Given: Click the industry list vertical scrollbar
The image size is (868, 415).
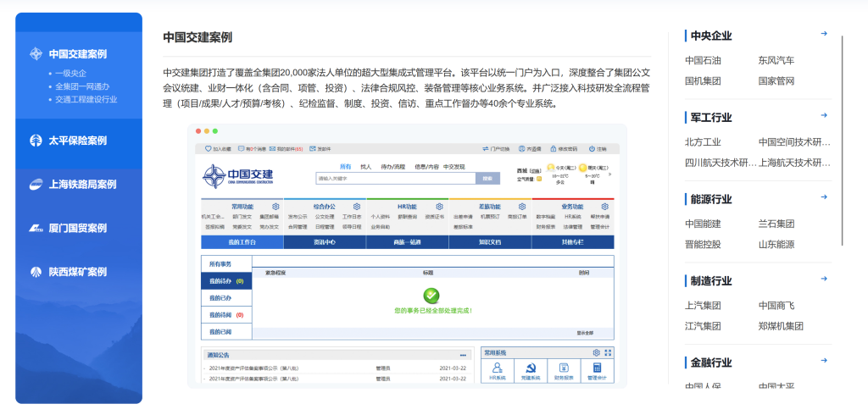Looking at the screenshot, I should click(842, 140).
